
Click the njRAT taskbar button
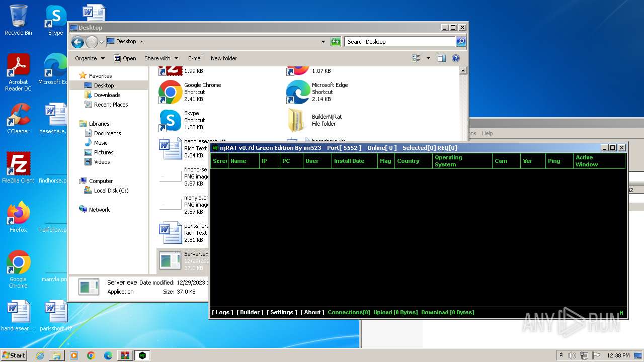click(x=142, y=355)
